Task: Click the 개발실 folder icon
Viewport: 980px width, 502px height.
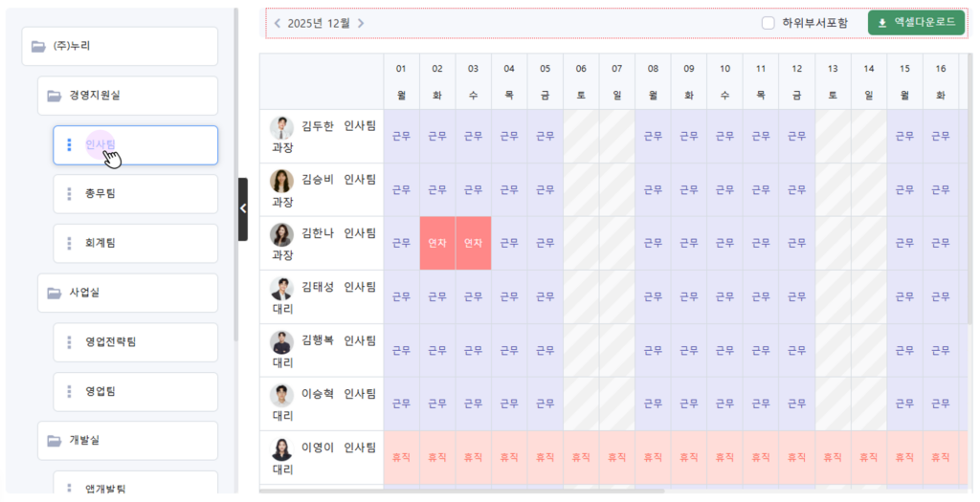Action: tap(55, 441)
